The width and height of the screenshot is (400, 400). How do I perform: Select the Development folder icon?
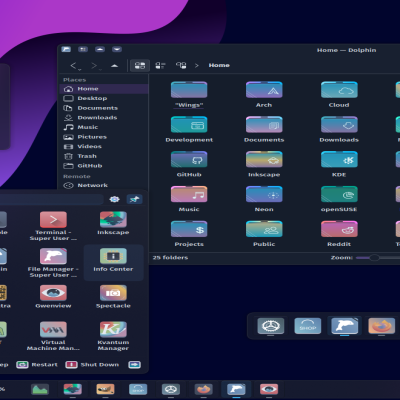tap(189, 125)
